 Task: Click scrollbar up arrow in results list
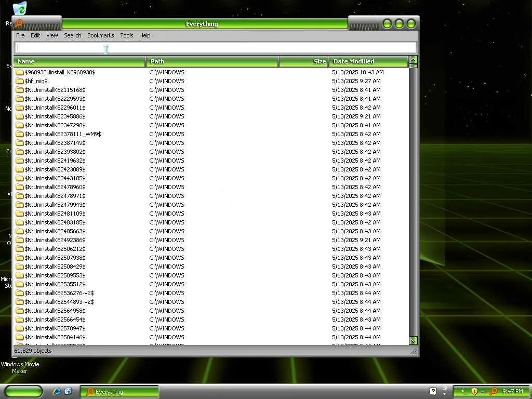(413, 60)
